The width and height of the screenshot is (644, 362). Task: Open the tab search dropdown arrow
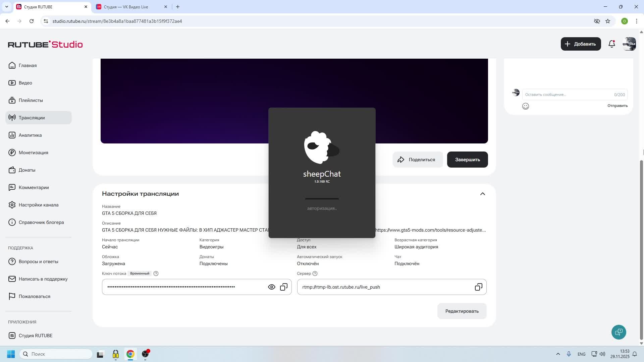[x=6, y=7]
